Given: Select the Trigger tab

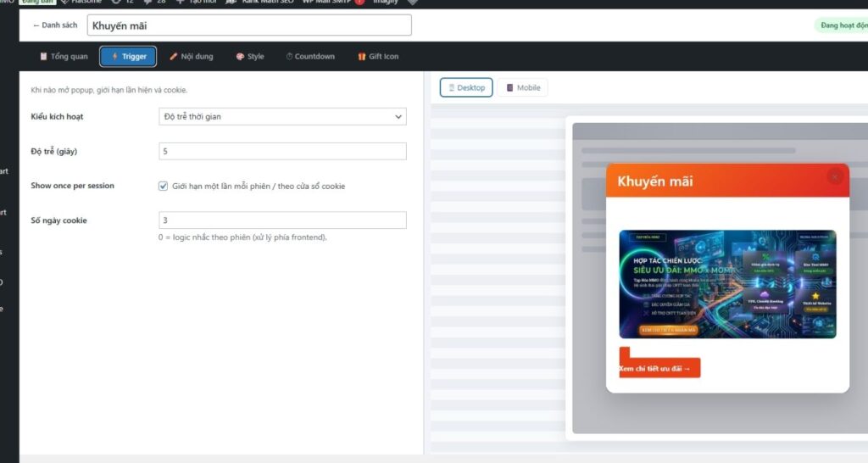Looking at the screenshot, I should pyautogui.click(x=128, y=57).
